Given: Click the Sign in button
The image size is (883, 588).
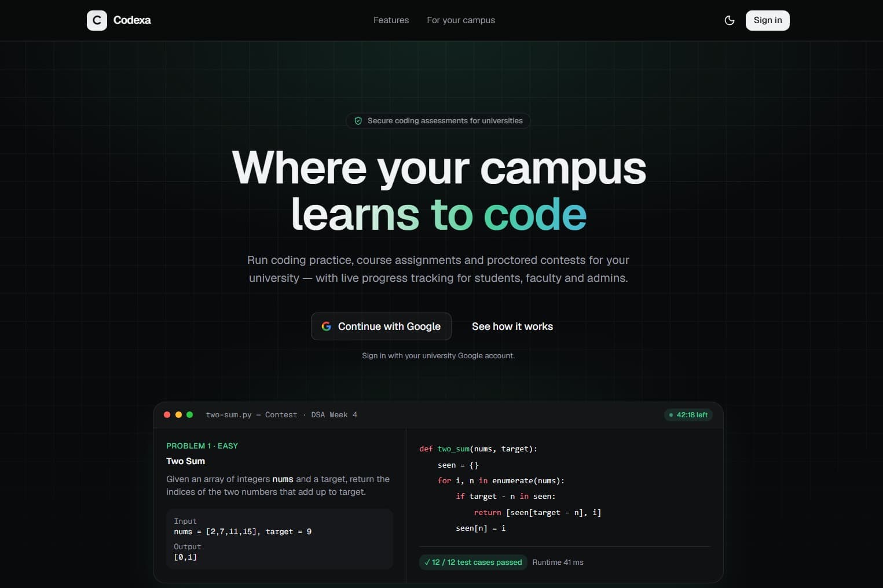Looking at the screenshot, I should pos(768,20).
